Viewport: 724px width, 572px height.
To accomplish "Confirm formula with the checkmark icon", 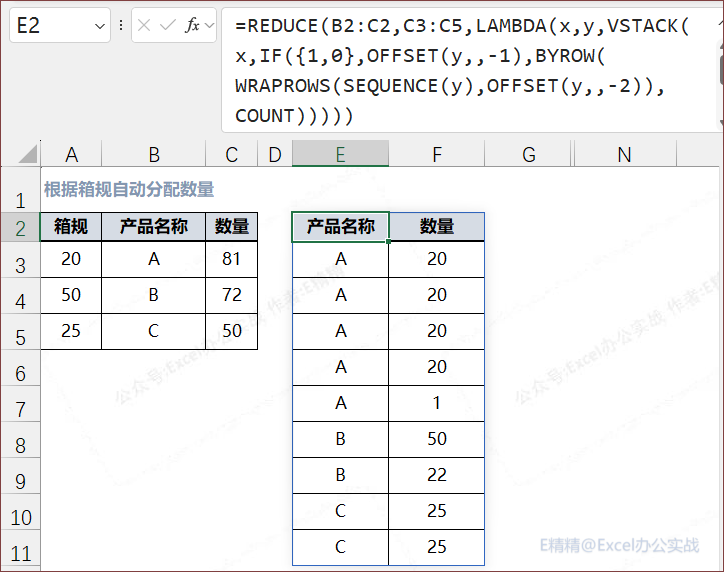I will 167,25.
